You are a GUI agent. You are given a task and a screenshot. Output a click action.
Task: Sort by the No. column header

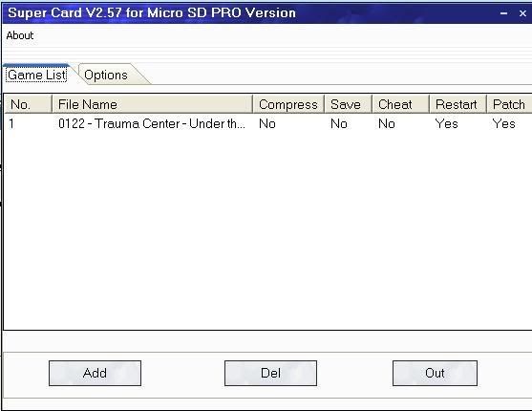[x=28, y=104]
